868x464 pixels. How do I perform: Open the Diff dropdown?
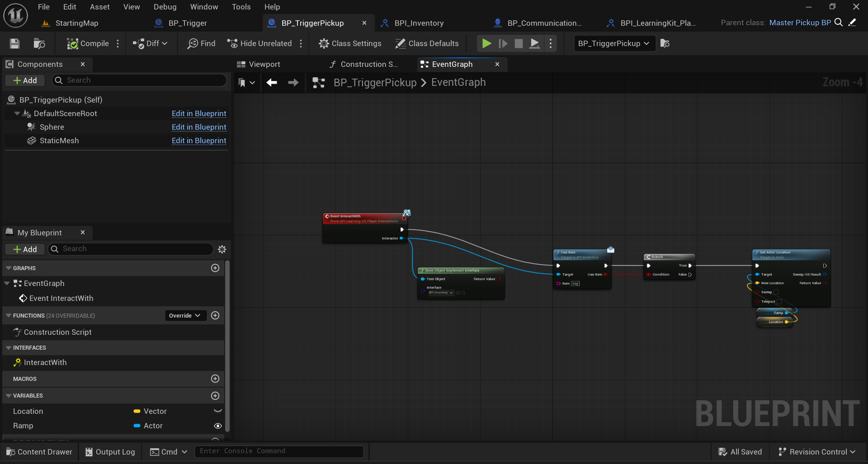[150, 43]
